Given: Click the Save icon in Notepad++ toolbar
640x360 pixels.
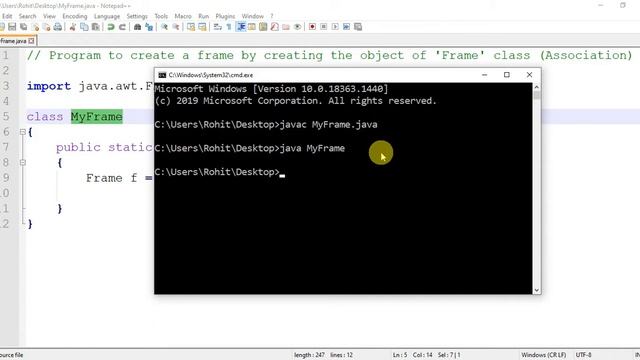Looking at the screenshot, I should 12,27.
